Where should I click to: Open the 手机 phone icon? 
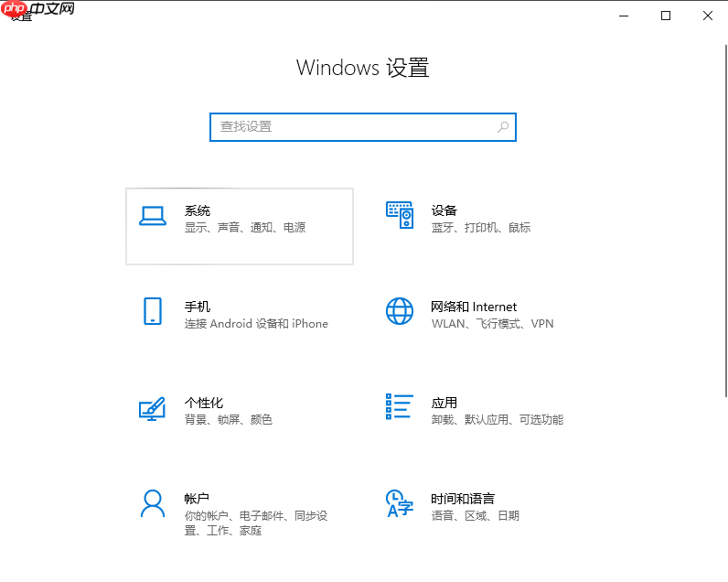[153, 311]
